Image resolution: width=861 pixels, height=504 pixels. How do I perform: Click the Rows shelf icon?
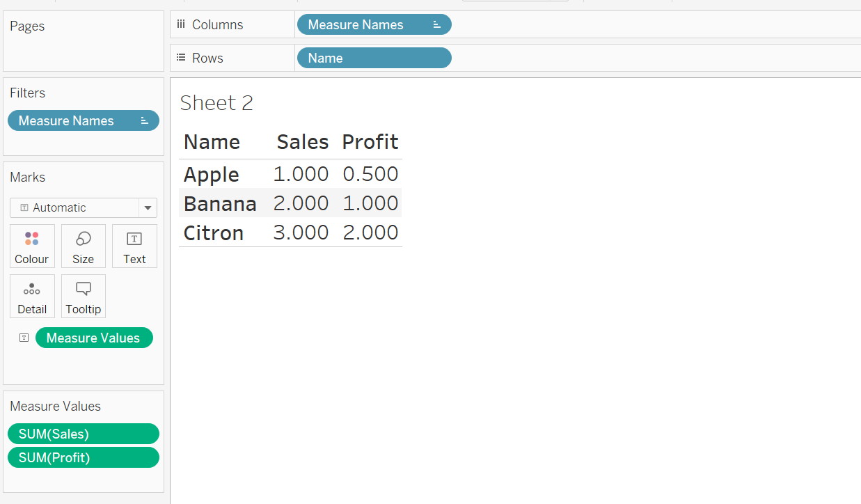click(x=181, y=58)
